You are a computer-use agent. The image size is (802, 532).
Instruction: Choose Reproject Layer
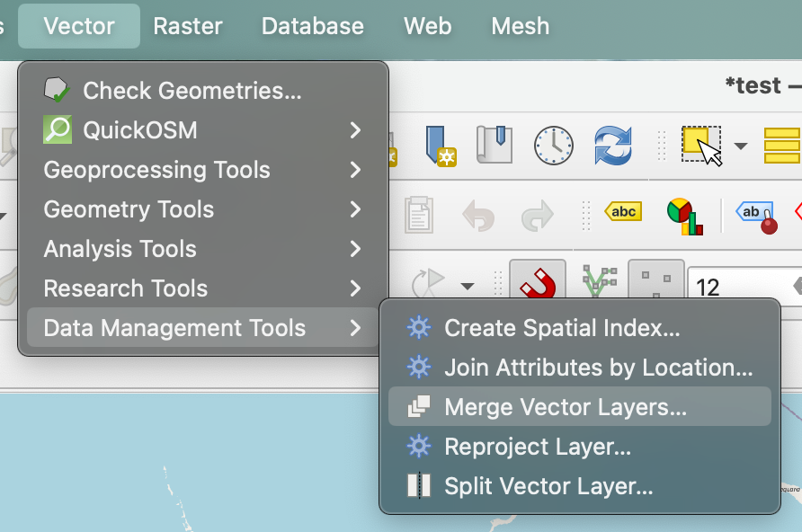pos(580,446)
